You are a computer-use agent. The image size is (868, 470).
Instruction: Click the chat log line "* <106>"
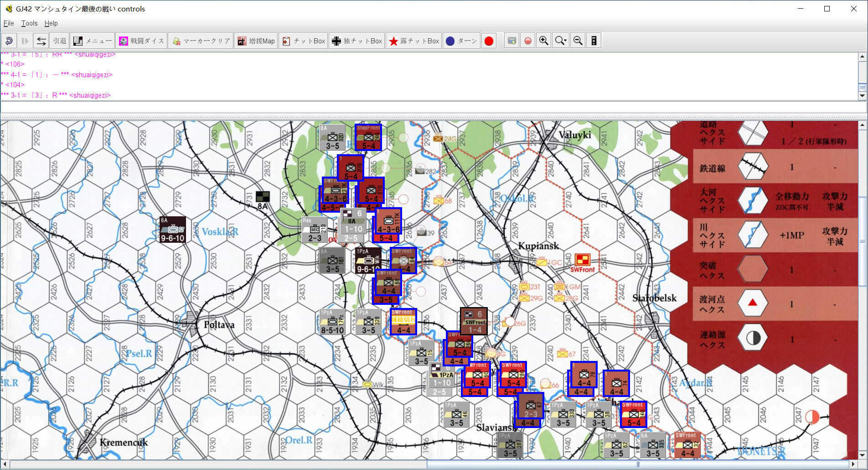click(x=13, y=64)
